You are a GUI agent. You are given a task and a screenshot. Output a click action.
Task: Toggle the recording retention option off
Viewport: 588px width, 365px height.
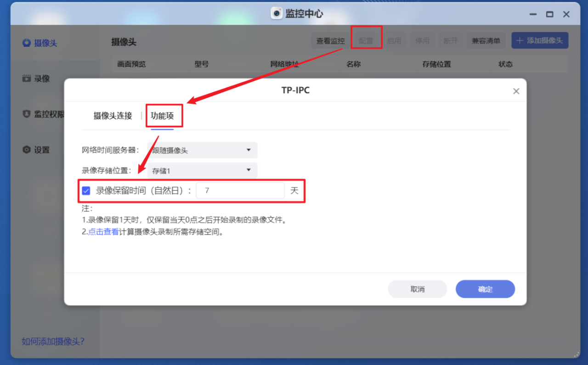tap(85, 191)
